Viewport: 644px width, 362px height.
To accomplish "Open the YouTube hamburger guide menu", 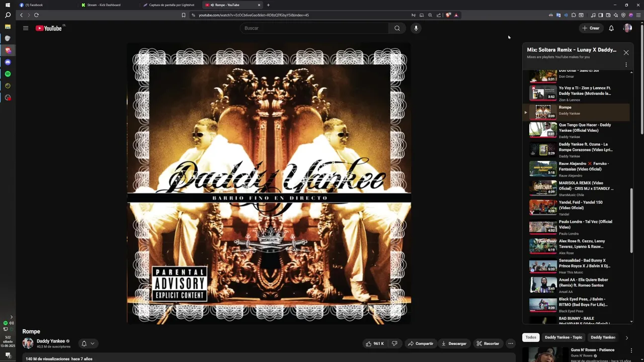I will click(x=26, y=28).
